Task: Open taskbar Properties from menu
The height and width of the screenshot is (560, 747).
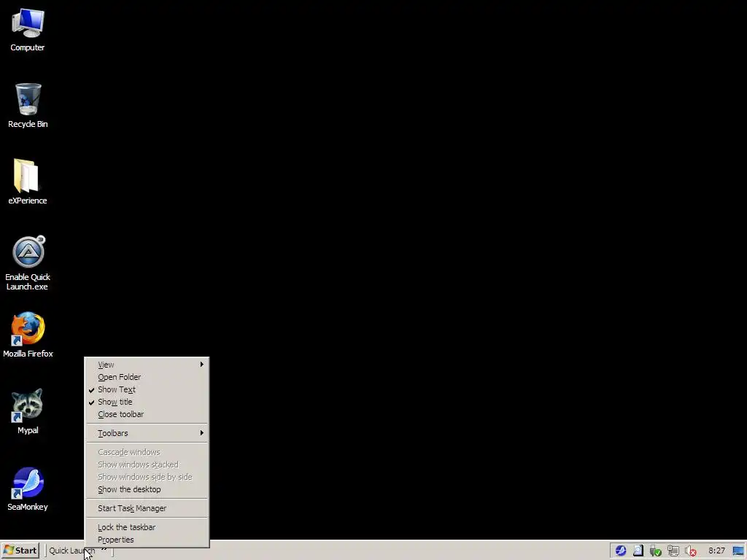Action: pyautogui.click(x=147, y=540)
